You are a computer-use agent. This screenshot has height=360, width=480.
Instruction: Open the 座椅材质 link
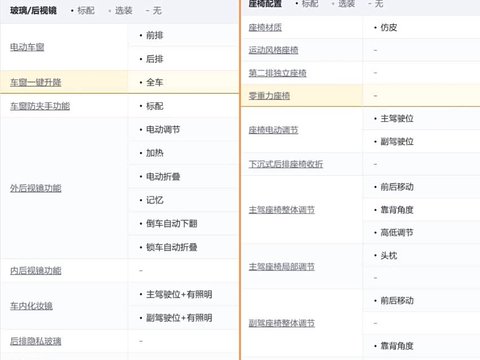click(x=265, y=27)
